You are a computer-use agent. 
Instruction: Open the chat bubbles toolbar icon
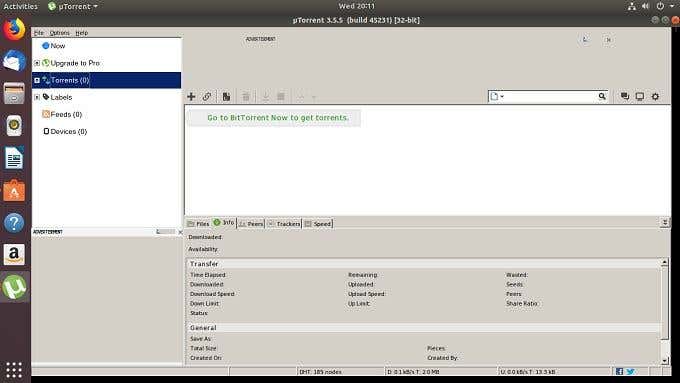coord(624,96)
